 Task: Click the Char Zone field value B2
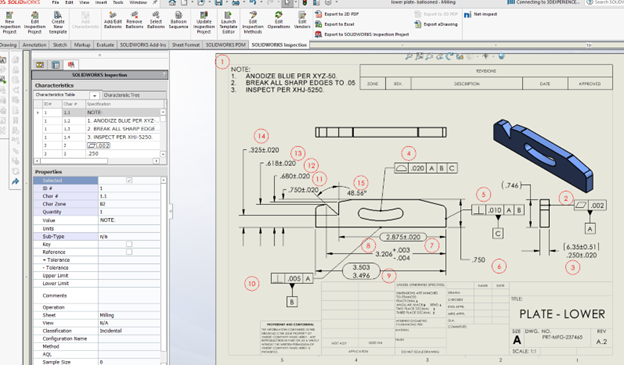(129, 204)
